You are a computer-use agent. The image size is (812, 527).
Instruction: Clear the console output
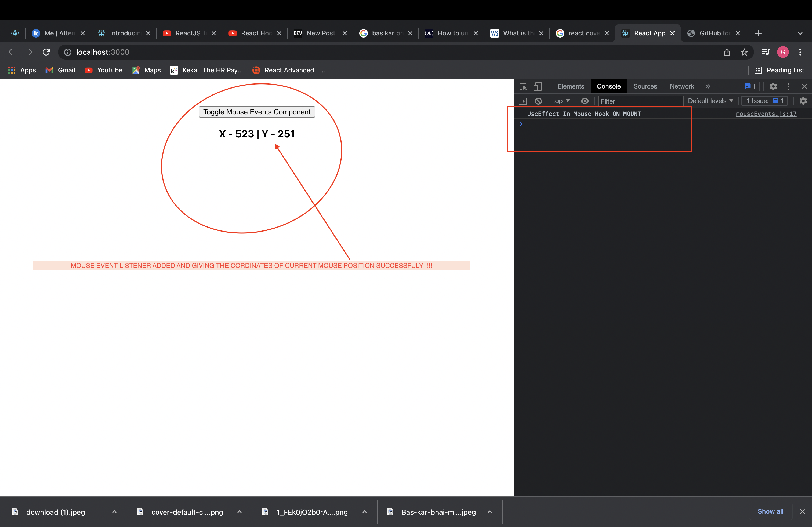(x=538, y=101)
